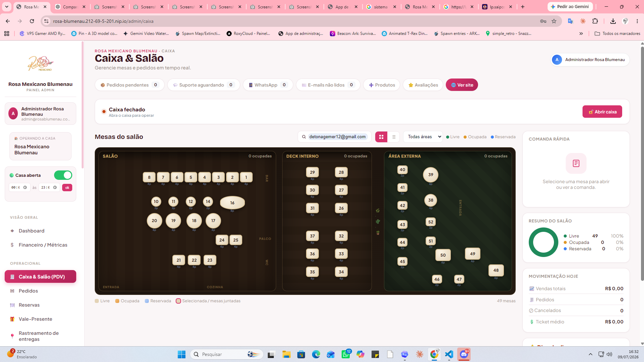
Task: Open the Todas áreas dropdown
Action: 423,137
